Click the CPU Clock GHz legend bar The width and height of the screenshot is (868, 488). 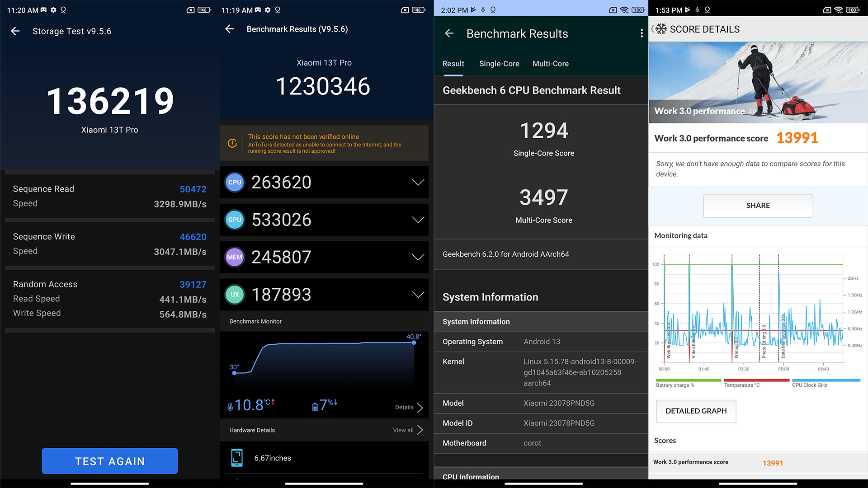(826, 380)
